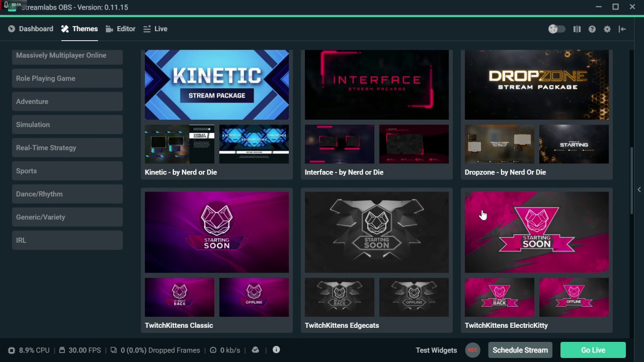
Task: Open the help question mark icon
Action: [x=592, y=29]
